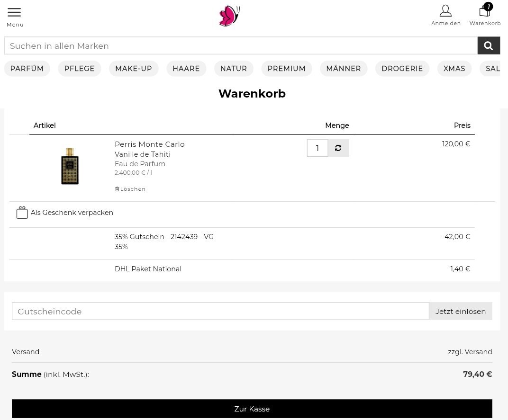Screen dimensions: 508x420
Task: Click the gift box icon
Action: pos(22,213)
